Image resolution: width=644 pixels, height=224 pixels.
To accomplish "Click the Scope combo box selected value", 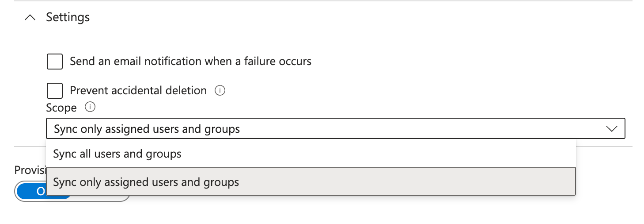I will [x=147, y=129].
